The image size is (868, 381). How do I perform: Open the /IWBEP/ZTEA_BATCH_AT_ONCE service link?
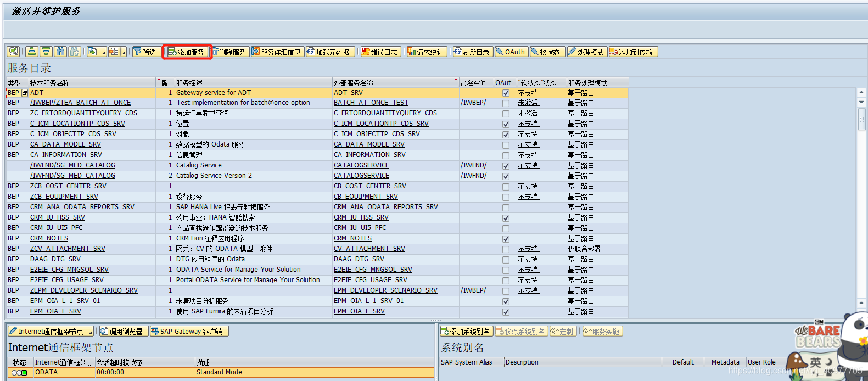[80, 103]
